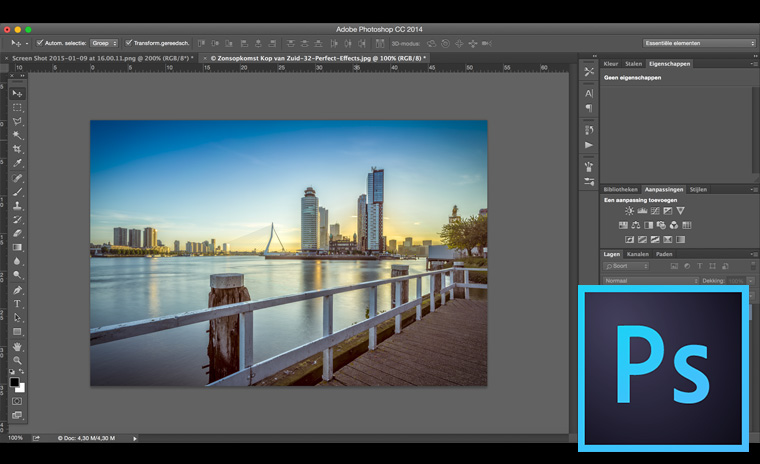
Task: Toggle the type layer filter
Action: (699, 266)
